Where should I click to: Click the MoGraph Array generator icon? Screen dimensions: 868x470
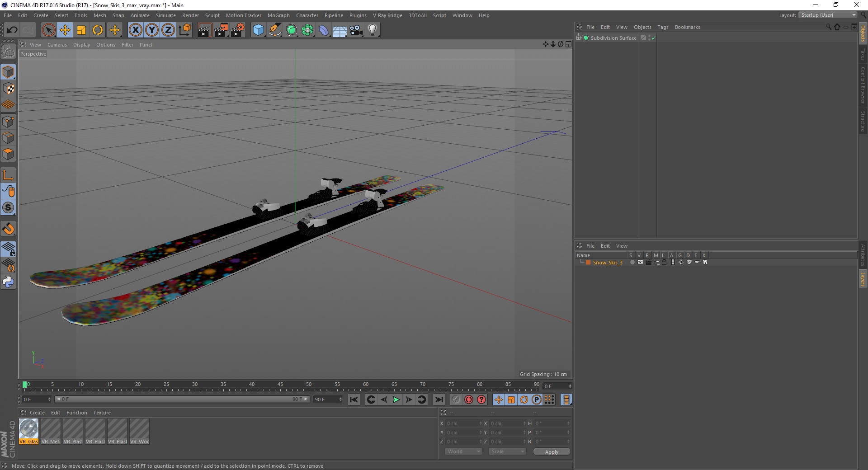pyautogui.click(x=308, y=30)
